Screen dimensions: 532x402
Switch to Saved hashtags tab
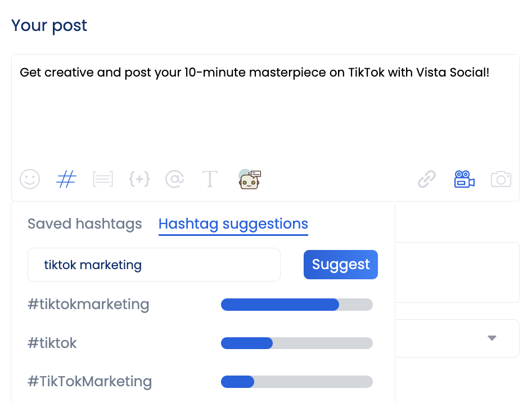(x=84, y=224)
